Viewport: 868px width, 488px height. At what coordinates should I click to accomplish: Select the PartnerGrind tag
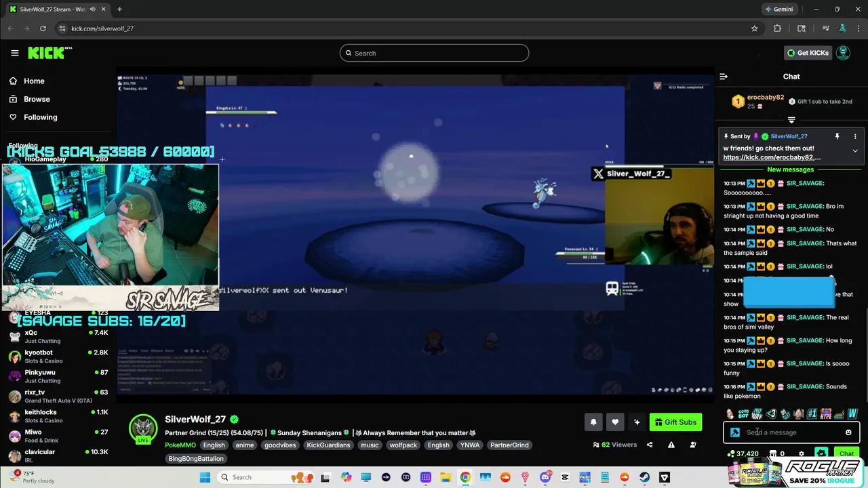pos(509,445)
